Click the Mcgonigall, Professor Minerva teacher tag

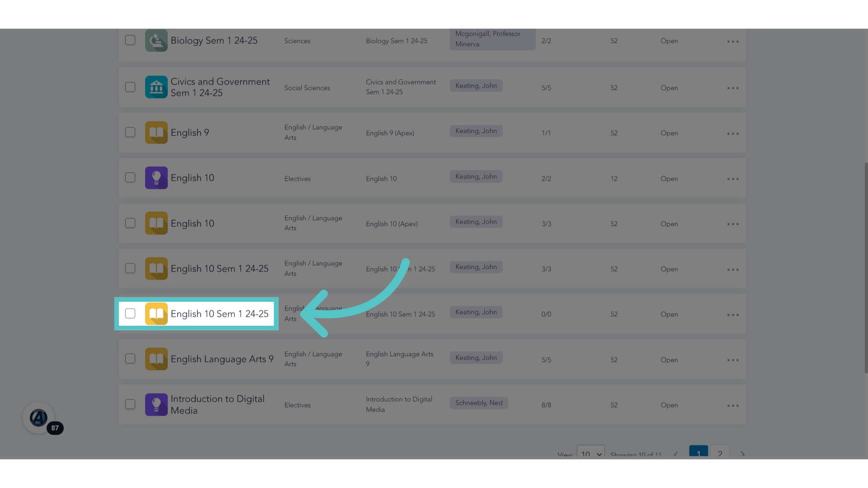(492, 39)
